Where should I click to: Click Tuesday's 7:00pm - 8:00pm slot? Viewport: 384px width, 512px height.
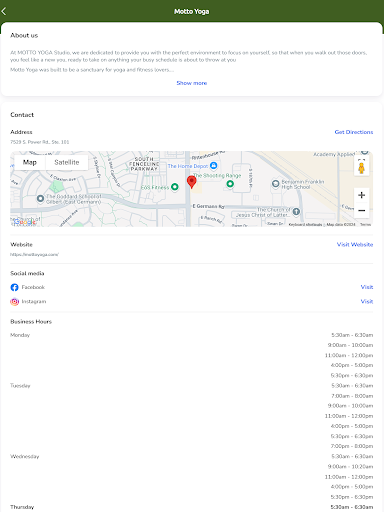coord(352,446)
